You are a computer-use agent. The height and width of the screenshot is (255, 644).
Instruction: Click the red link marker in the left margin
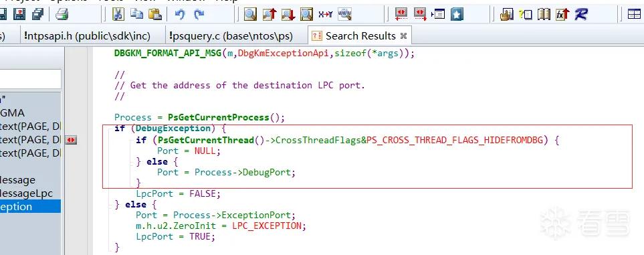click(71, 141)
